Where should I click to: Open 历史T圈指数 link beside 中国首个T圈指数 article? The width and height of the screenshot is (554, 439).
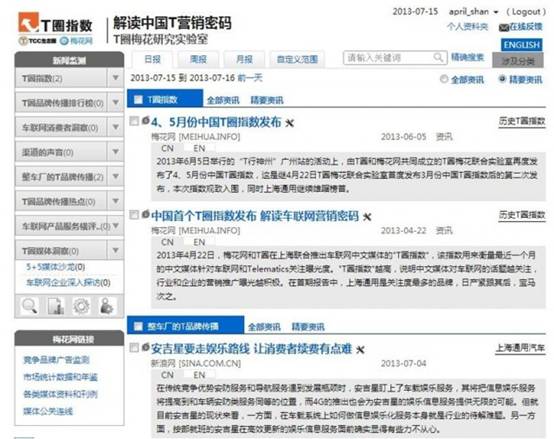point(522,215)
